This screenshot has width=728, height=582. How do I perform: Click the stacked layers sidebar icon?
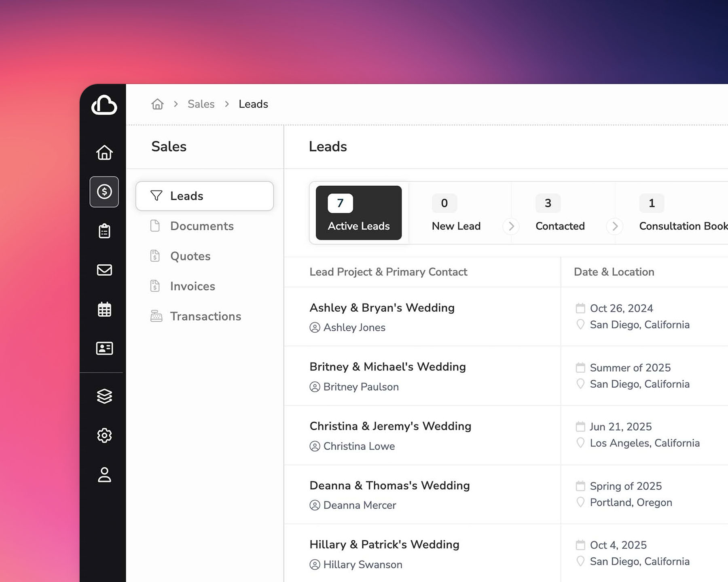point(104,396)
